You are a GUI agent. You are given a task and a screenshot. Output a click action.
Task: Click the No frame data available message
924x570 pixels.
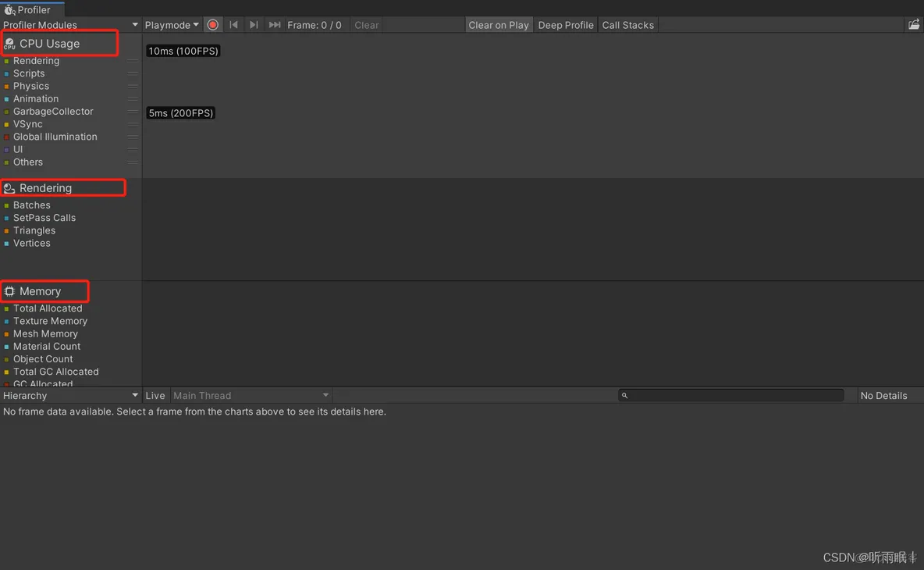click(x=194, y=411)
